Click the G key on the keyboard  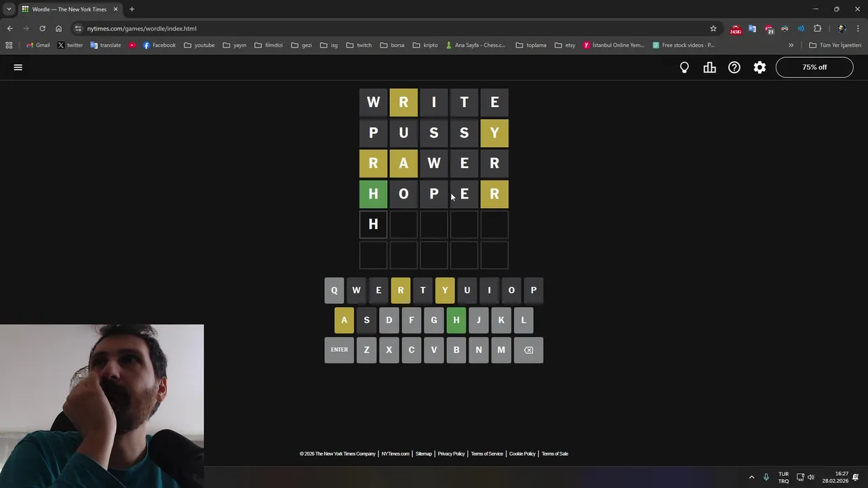[434, 320]
